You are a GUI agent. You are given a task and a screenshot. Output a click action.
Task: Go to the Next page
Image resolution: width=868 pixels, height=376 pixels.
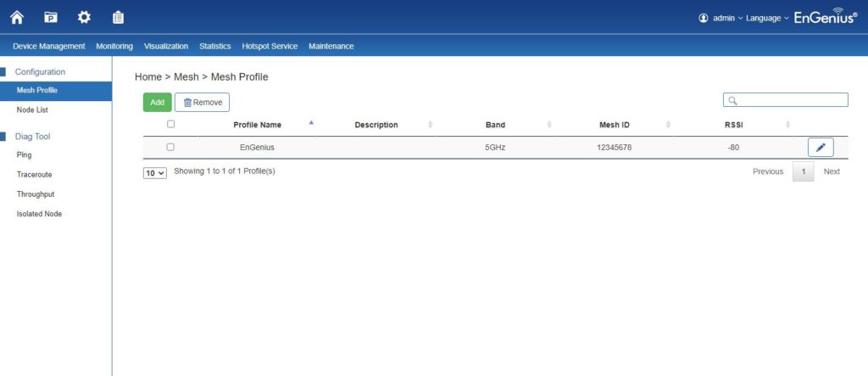pyautogui.click(x=832, y=171)
